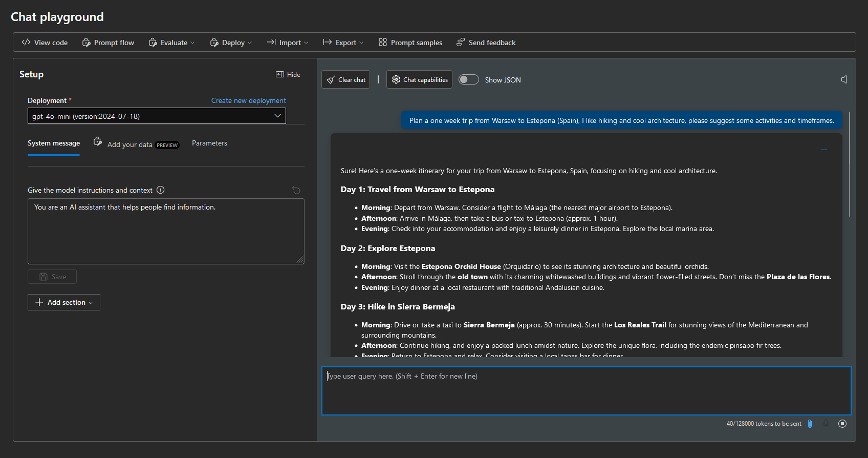Open Prompt samples

coord(410,43)
